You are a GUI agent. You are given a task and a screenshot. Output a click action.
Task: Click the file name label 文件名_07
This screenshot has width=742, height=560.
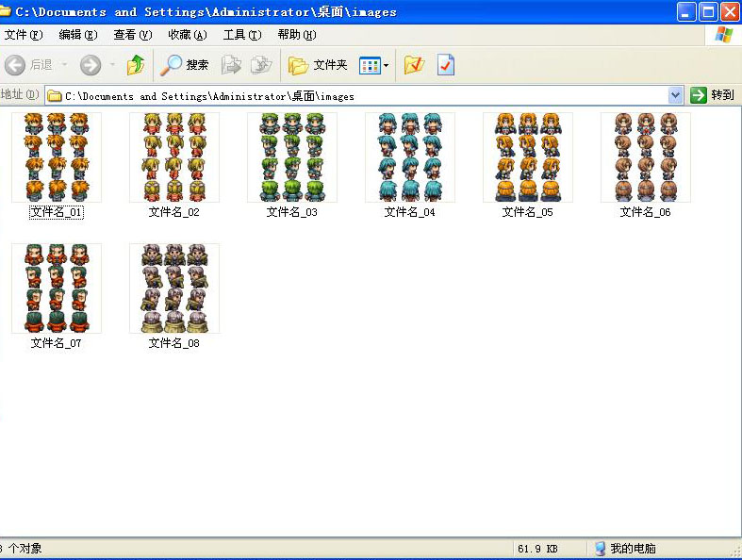[57, 343]
